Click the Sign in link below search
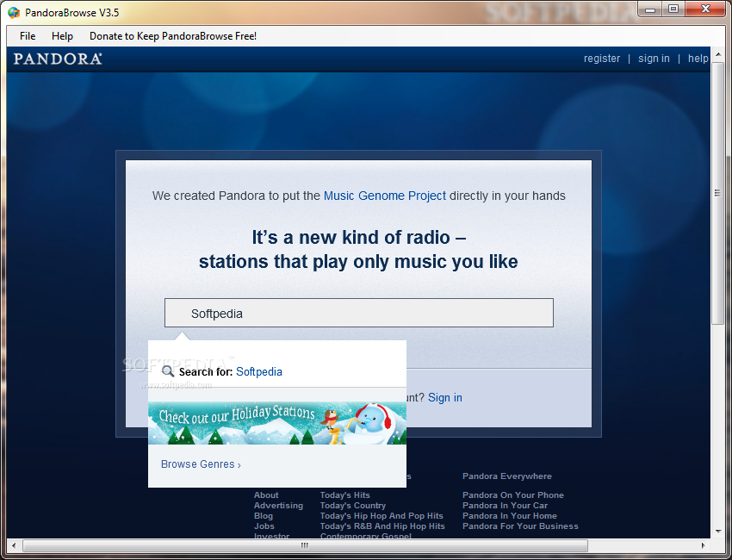Screen dimensions: 732x560 [x=445, y=397]
